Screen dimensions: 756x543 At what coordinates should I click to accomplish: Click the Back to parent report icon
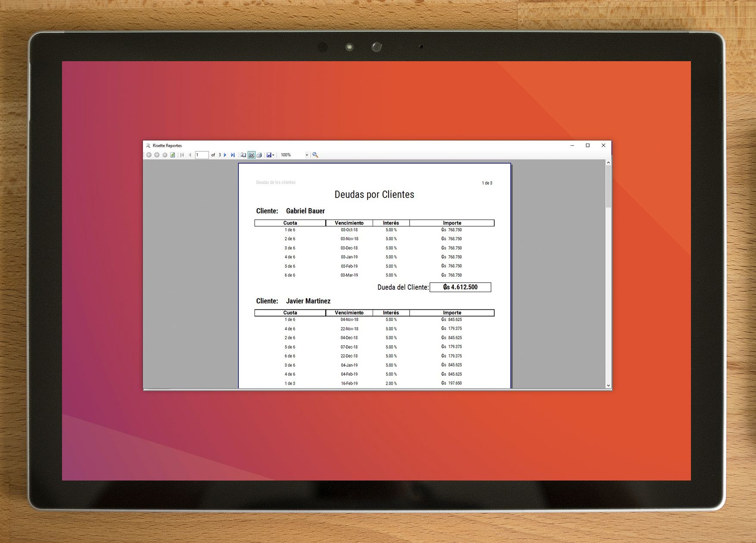pos(149,155)
